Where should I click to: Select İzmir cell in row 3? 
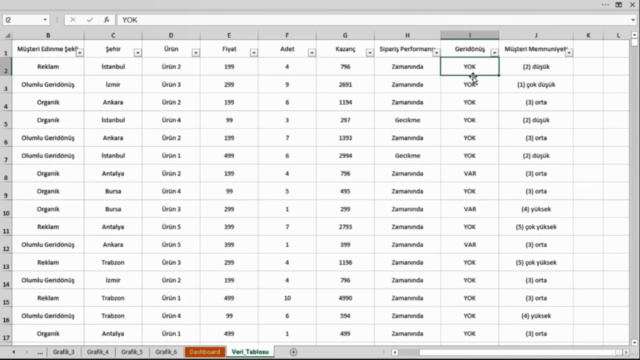tap(113, 84)
